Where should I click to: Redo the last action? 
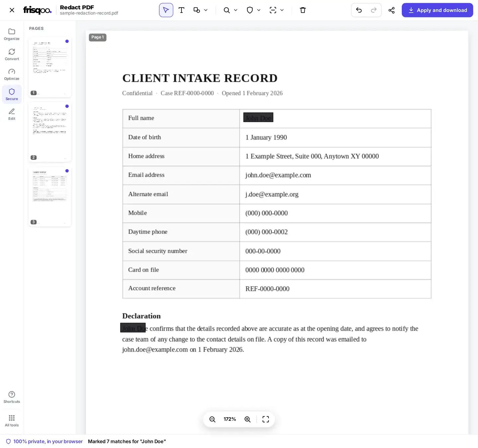click(x=374, y=10)
